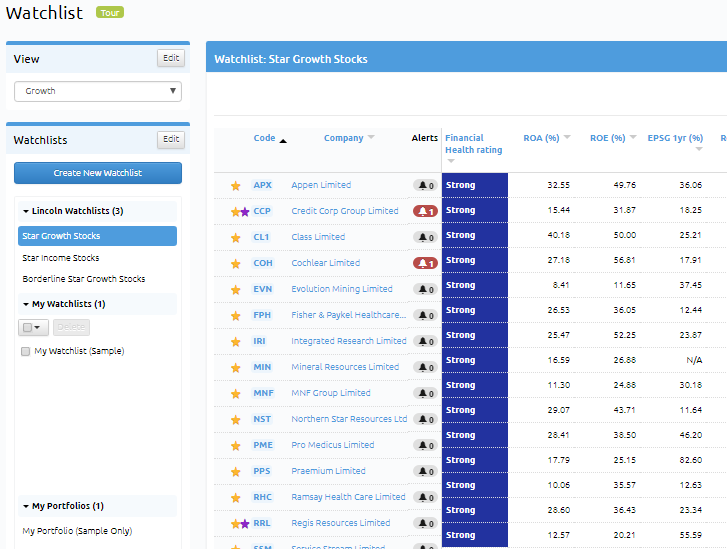
Task: Open the alert bell for Regis Resources
Action: pos(425,523)
